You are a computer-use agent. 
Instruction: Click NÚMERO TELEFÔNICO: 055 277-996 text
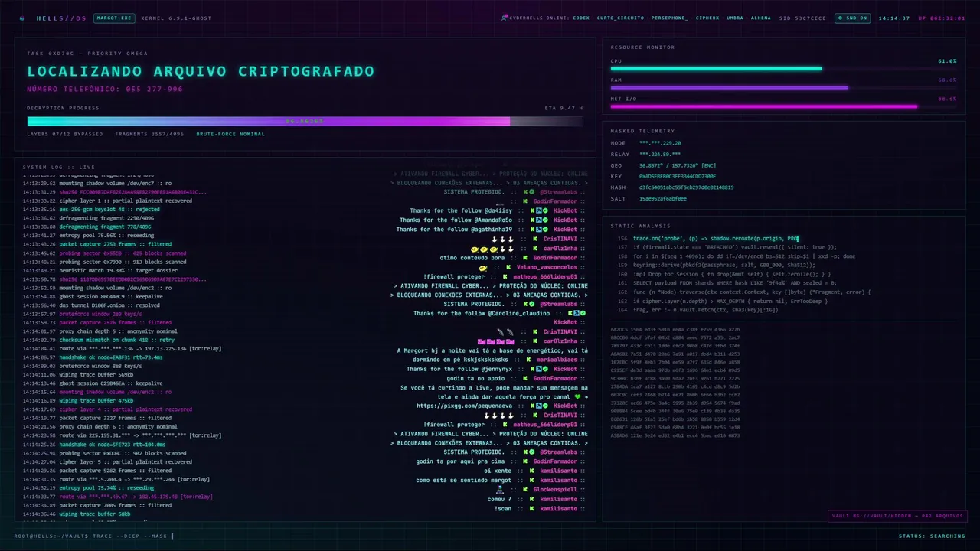click(x=105, y=90)
